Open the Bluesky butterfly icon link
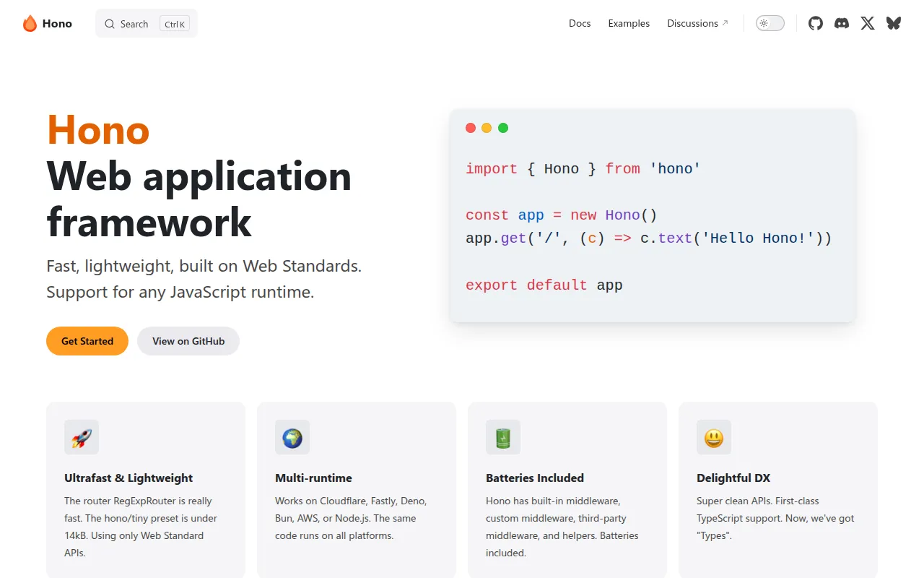The height and width of the screenshot is (578, 924). 894,23
